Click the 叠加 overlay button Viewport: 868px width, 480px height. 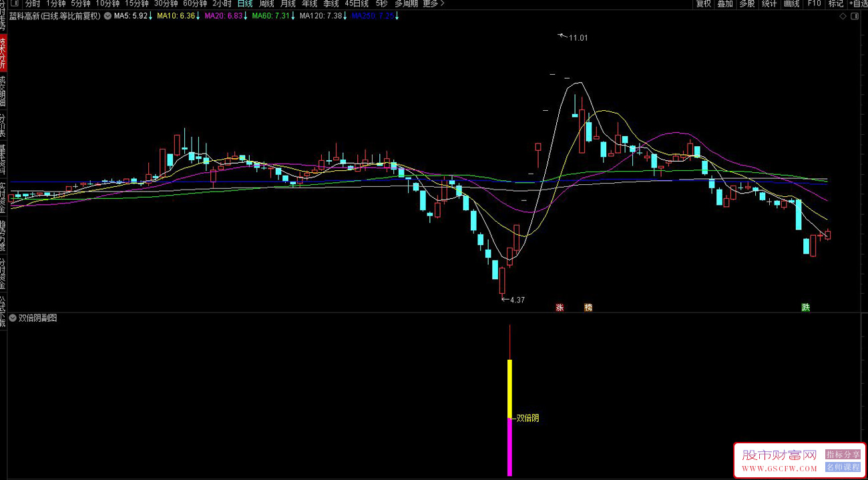[x=725, y=3]
